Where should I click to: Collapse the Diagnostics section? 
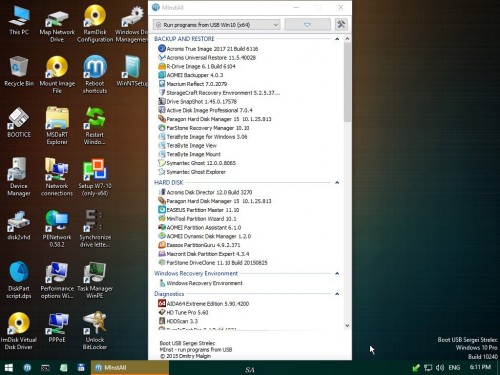(337, 294)
